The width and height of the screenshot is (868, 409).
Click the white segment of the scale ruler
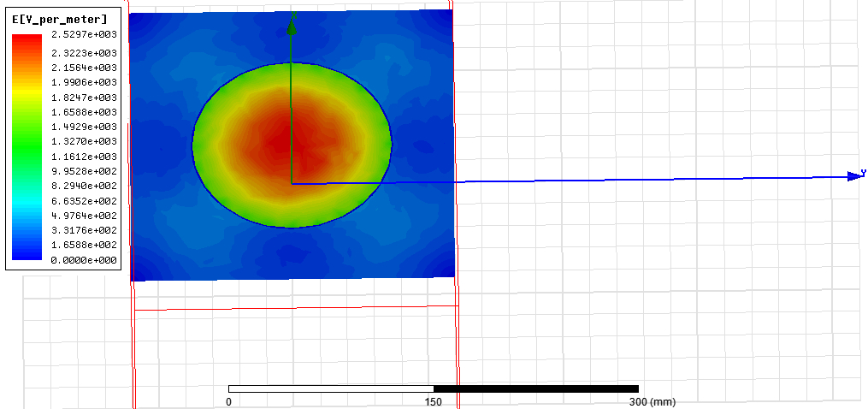(x=331, y=389)
